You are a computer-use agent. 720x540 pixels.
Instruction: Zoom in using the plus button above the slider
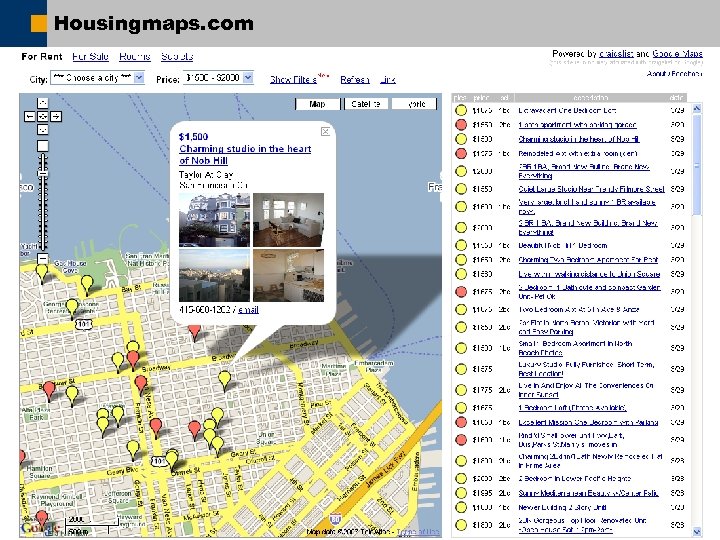click(42, 146)
